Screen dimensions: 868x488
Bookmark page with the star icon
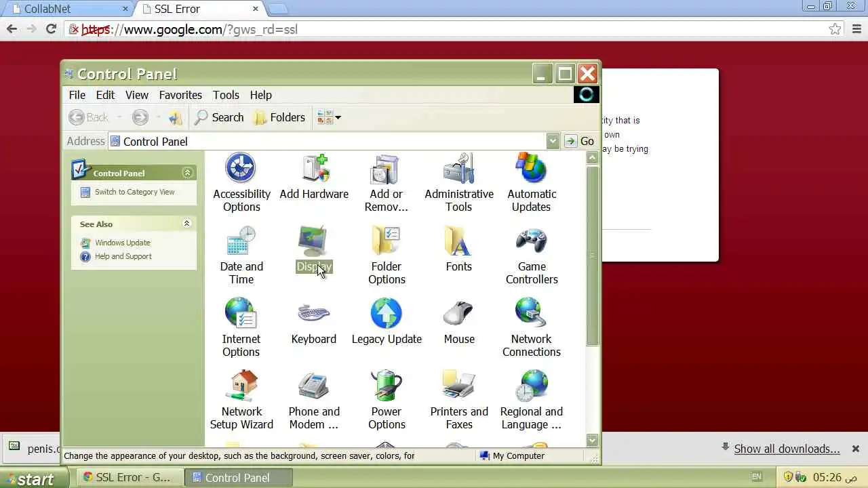[835, 29]
